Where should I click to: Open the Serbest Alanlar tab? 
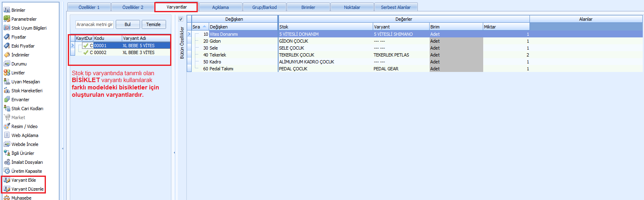395,7
